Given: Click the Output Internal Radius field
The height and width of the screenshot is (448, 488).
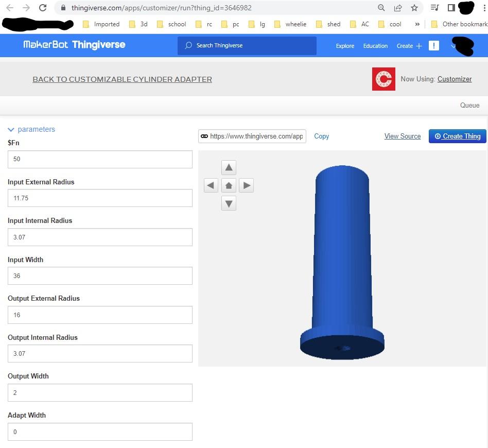Looking at the screenshot, I should click(100, 353).
